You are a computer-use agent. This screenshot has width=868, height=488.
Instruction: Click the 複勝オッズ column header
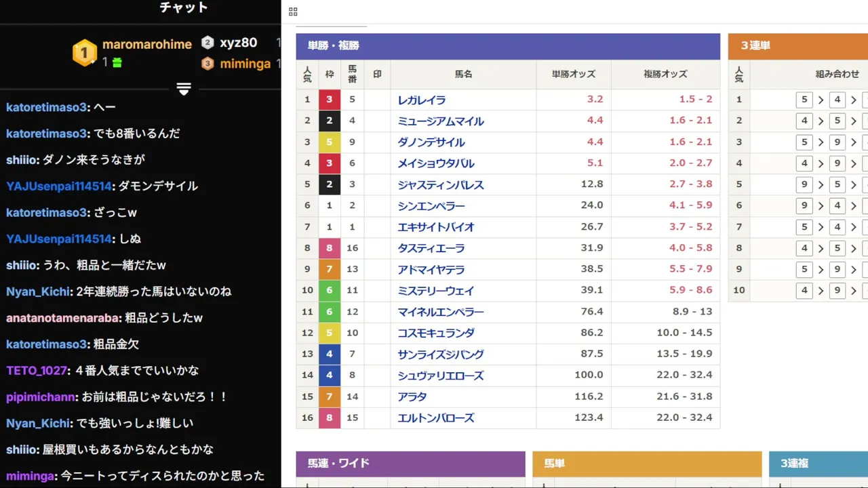tap(665, 75)
